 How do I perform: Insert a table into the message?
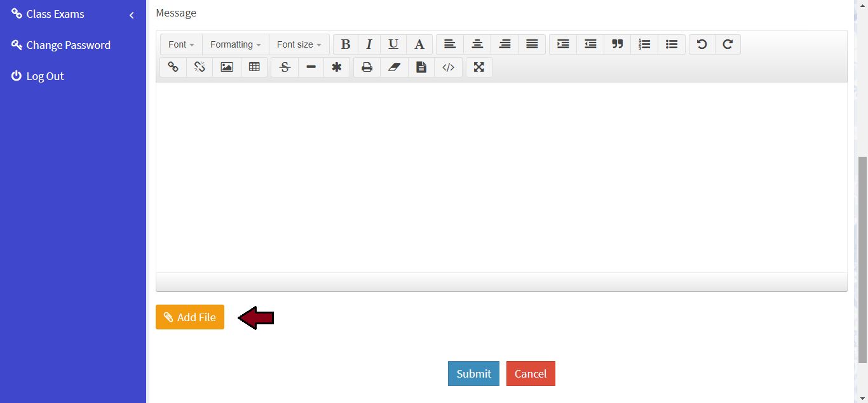point(254,67)
